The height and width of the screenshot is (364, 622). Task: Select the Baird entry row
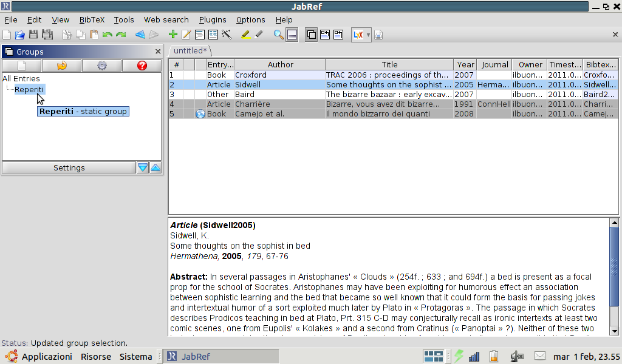pos(394,94)
